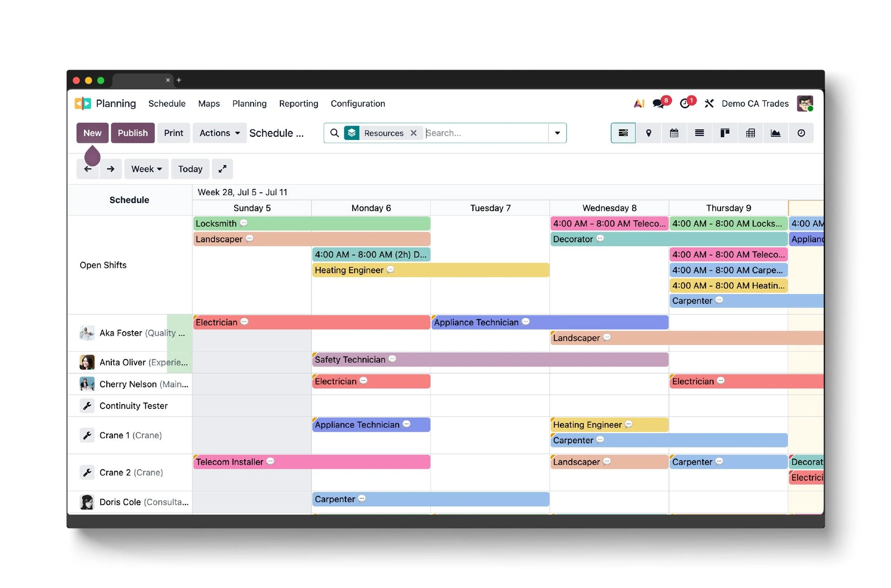Click the Week 28, Jul 5 - Jul 11 header
The width and height of the screenshot is (891, 588).
pyautogui.click(x=243, y=192)
